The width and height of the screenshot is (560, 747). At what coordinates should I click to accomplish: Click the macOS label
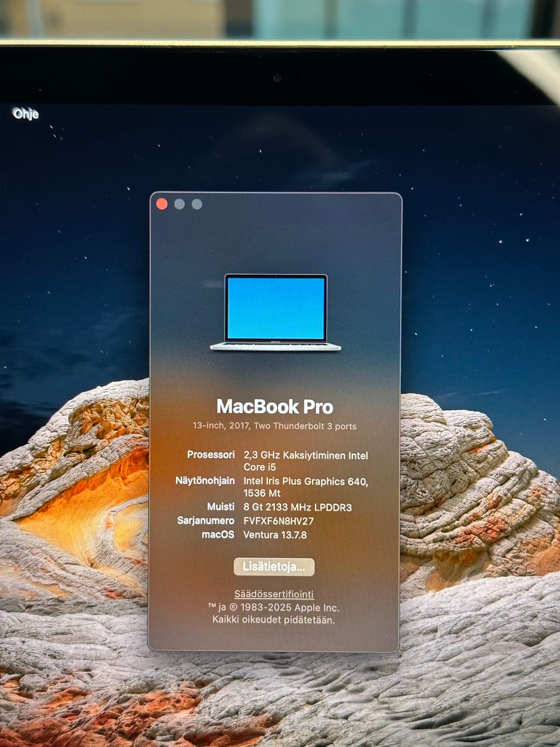(x=218, y=534)
